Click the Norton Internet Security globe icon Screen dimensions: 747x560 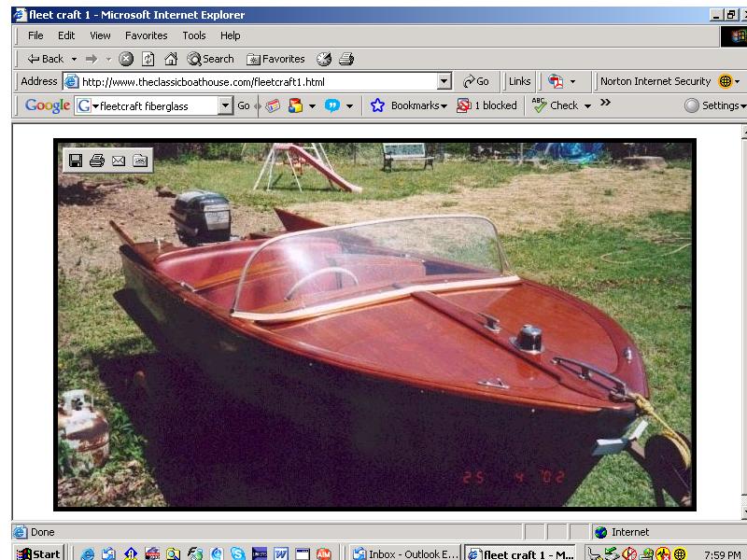pyautogui.click(x=726, y=81)
